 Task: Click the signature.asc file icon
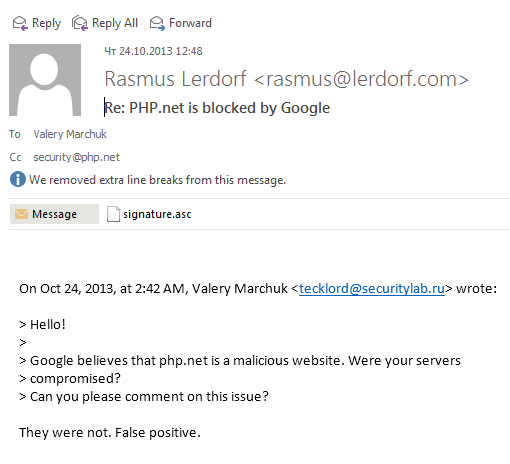[113, 214]
